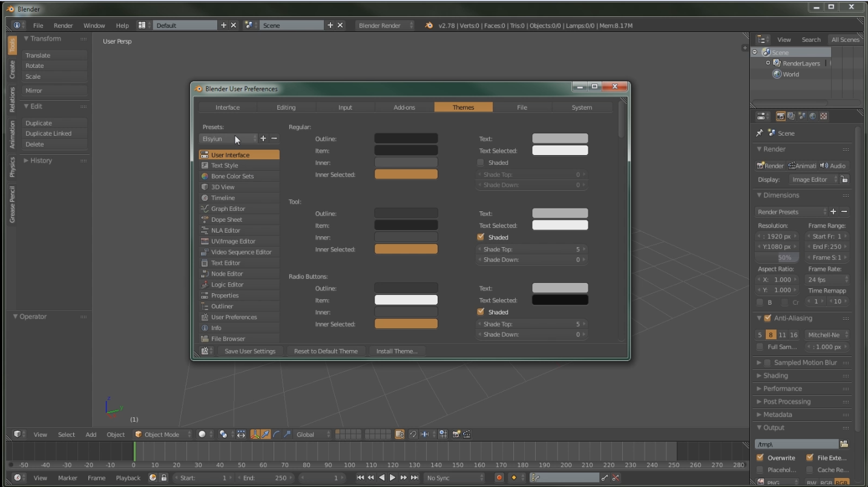Open the Render Layers properties tab icon
Screen dimensions: 868x487
click(x=791, y=116)
